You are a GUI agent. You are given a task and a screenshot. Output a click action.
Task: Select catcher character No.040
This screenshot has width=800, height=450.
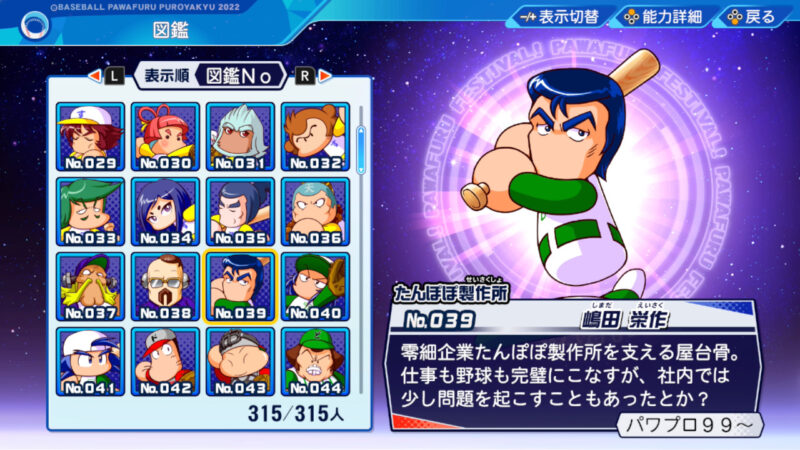coord(315,287)
